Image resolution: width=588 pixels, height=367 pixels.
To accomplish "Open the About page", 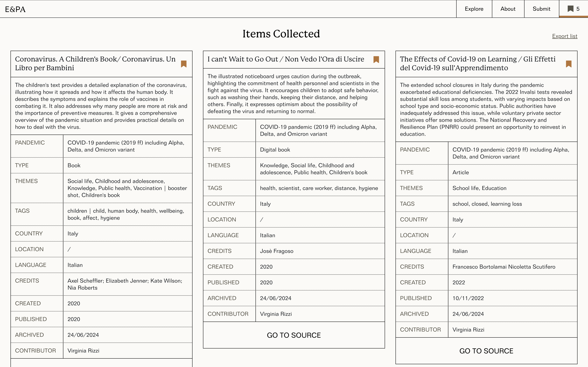I will pyautogui.click(x=508, y=9).
